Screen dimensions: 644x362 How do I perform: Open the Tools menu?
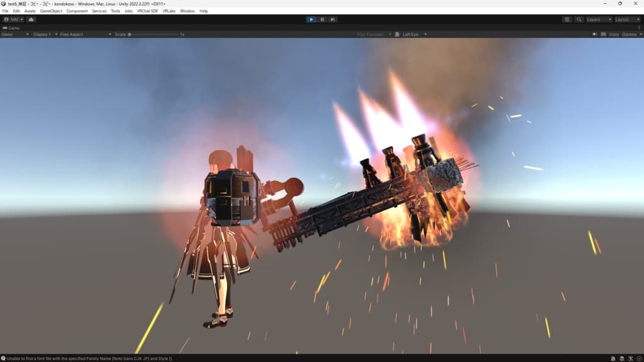click(x=116, y=11)
